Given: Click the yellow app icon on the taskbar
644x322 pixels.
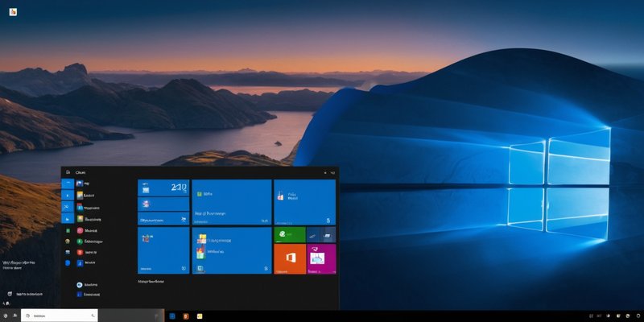Looking at the screenshot, I should click(200, 316).
